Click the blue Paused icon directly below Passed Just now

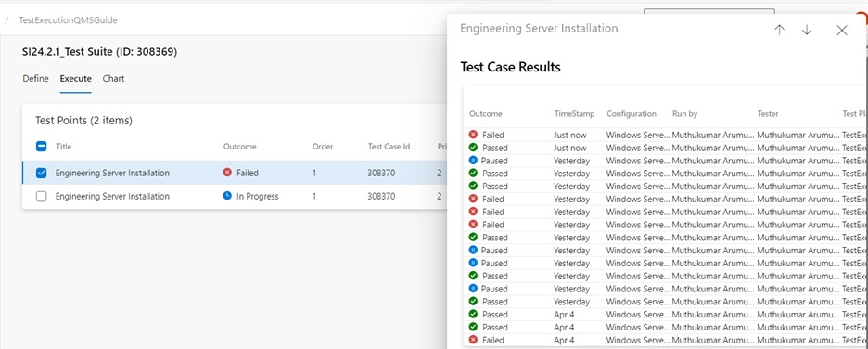(473, 161)
